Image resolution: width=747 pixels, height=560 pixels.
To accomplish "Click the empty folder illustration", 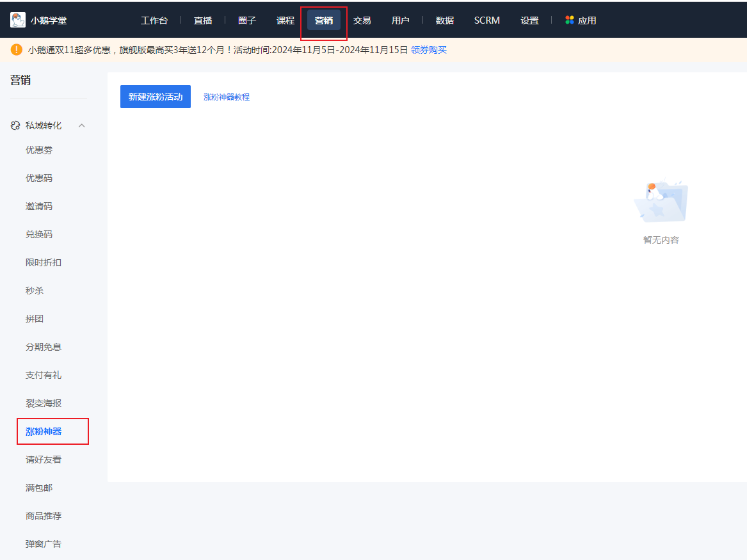I will coord(661,202).
